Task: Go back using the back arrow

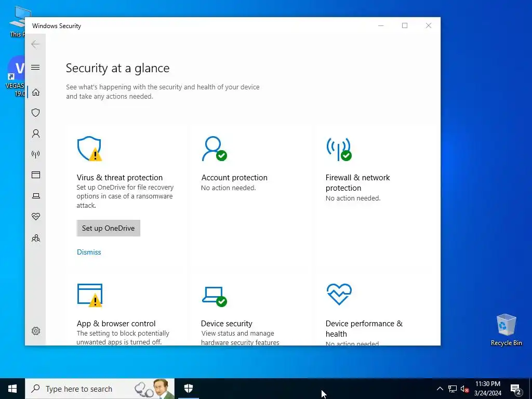Action: point(35,44)
